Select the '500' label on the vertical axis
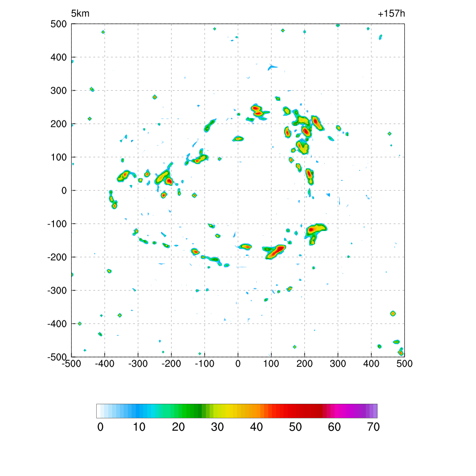The height and width of the screenshot is (476, 476). tap(59, 24)
